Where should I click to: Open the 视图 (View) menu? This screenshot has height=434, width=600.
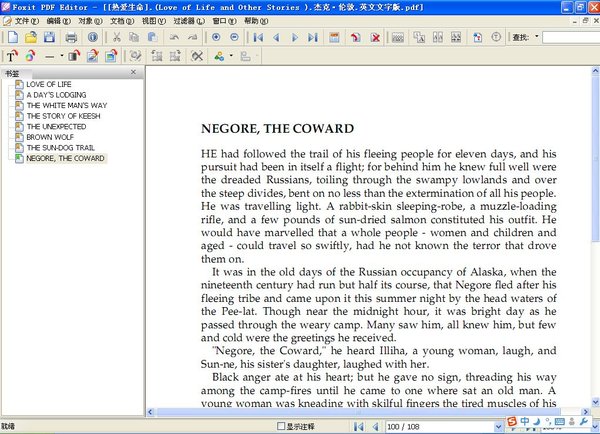[153, 21]
